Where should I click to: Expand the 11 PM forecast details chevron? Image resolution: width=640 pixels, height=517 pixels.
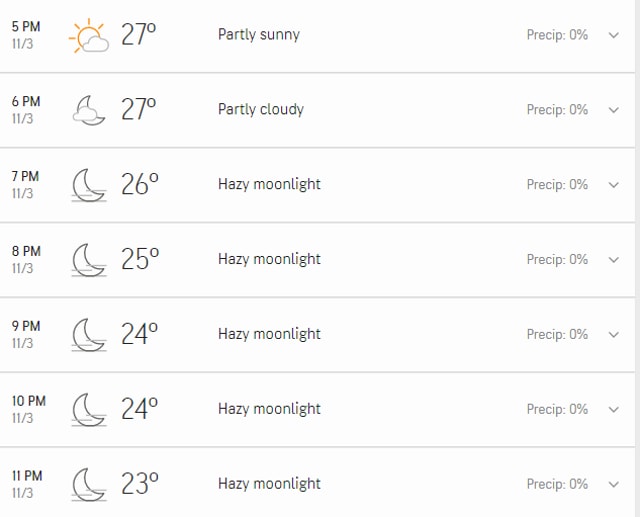pyautogui.click(x=613, y=484)
